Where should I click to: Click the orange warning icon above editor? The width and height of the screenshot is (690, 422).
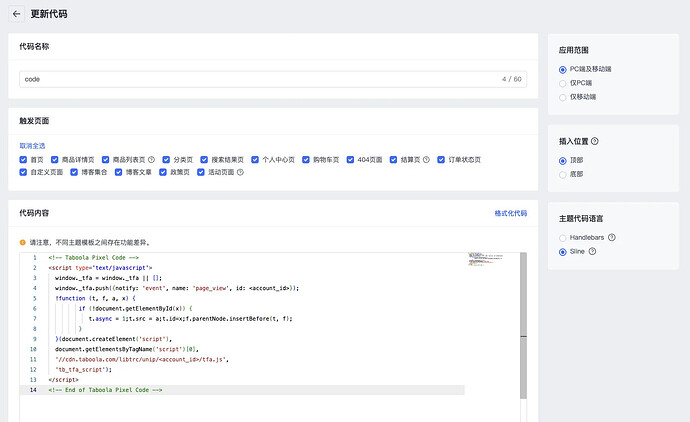[23, 242]
